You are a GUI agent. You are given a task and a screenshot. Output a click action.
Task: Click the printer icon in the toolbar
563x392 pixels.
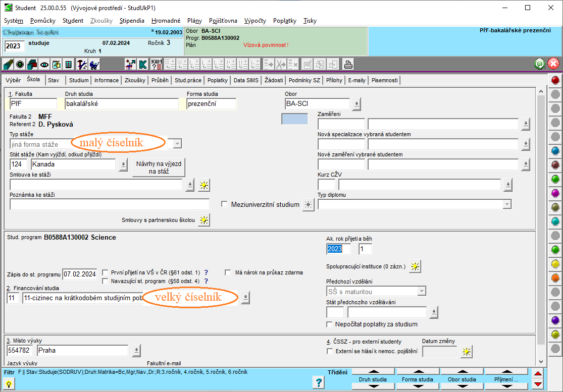[x=348, y=65]
